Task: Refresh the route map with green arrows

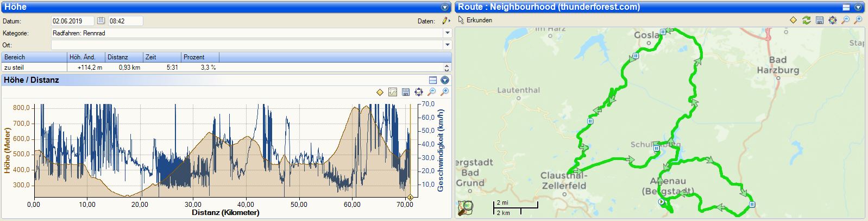Action: point(807,20)
